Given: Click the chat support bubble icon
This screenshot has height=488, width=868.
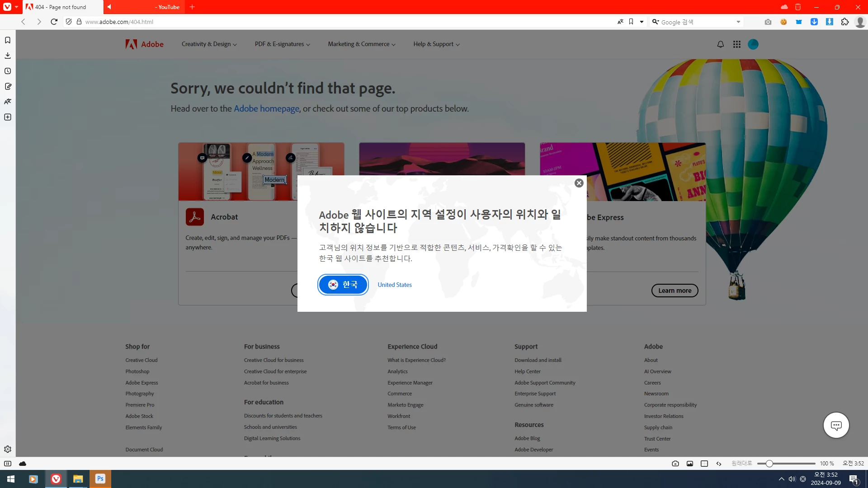Looking at the screenshot, I should pyautogui.click(x=836, y=425).
